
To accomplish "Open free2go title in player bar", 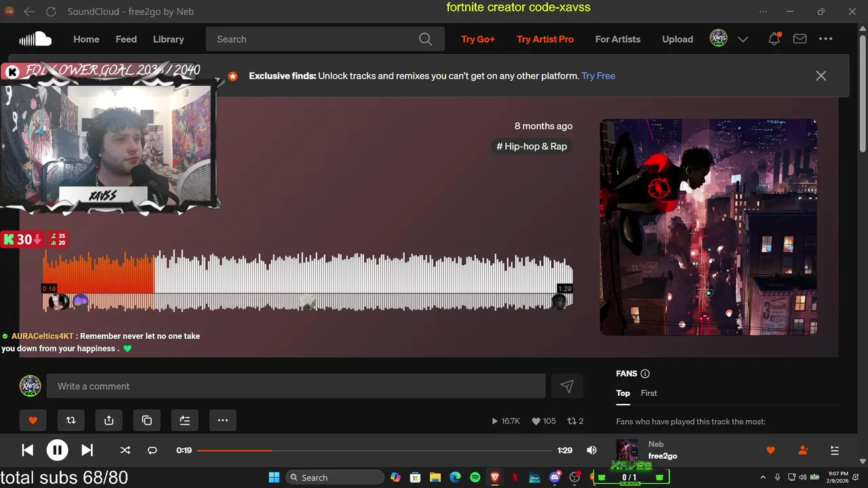I will [663, 456].
